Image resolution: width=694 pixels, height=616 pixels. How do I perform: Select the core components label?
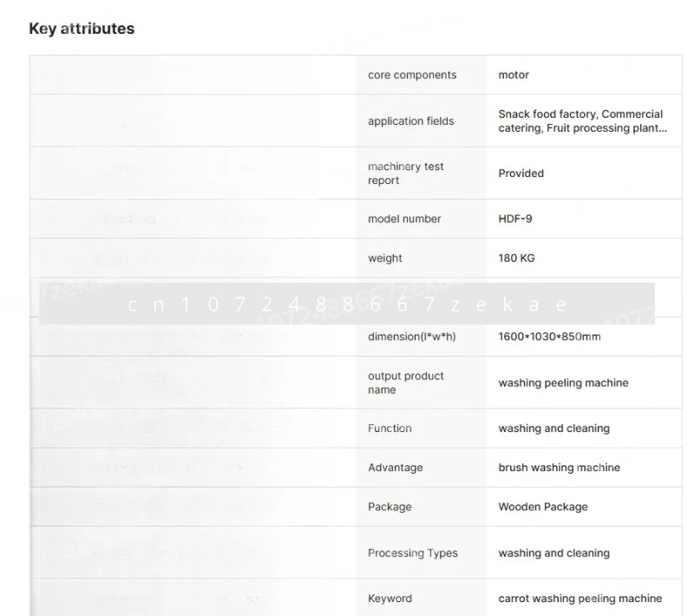412,75
